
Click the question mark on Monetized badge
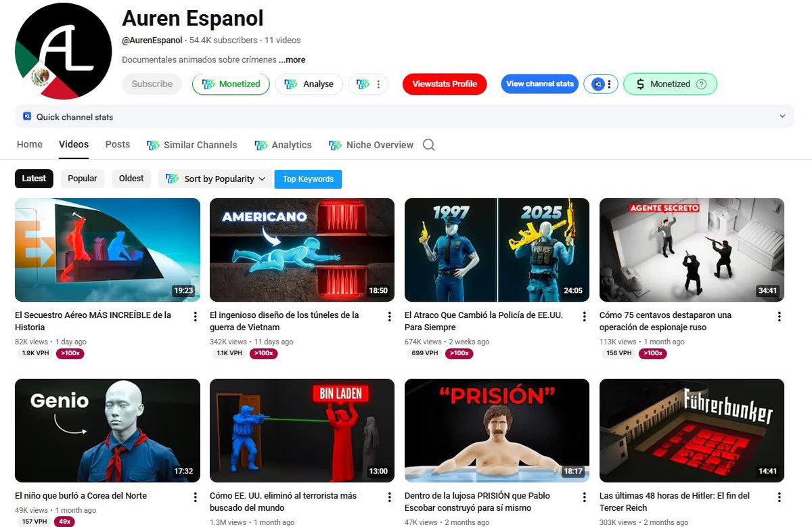coord(701,85)
